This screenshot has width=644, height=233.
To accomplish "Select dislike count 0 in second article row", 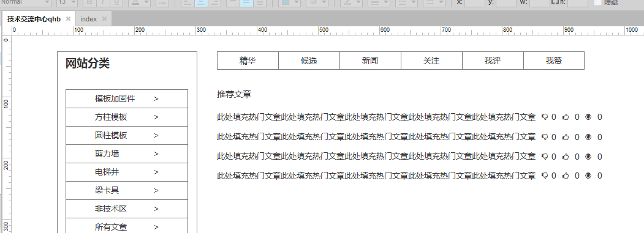I will (x=554, y=137).
